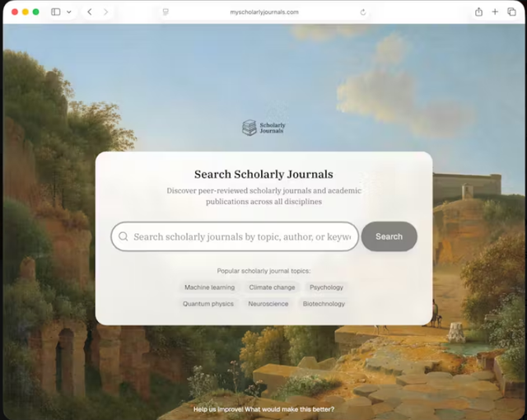
Task: Go back with the back arrow
Action: [x=90, y=12]
